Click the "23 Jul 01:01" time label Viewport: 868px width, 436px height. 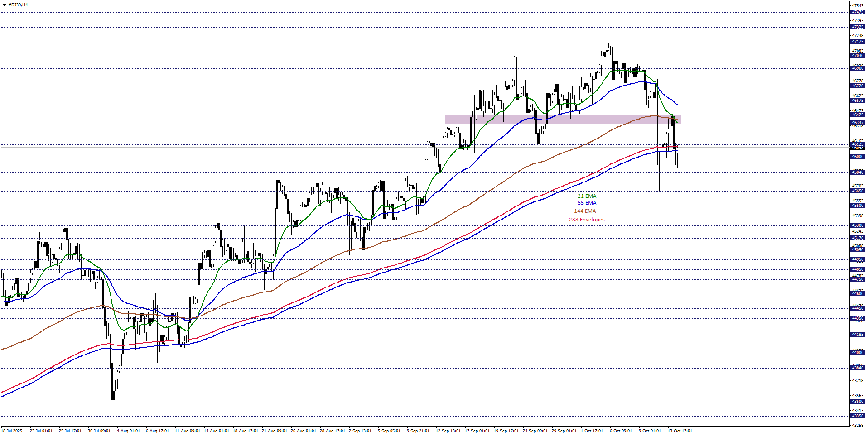coord(41,431)
